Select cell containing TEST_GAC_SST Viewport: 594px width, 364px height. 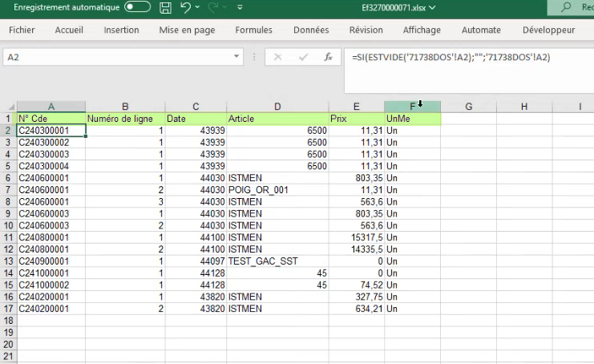277,262
